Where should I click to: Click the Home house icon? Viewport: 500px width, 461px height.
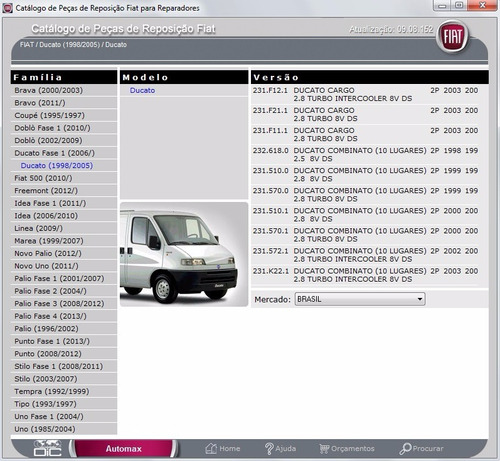point(211,448)
